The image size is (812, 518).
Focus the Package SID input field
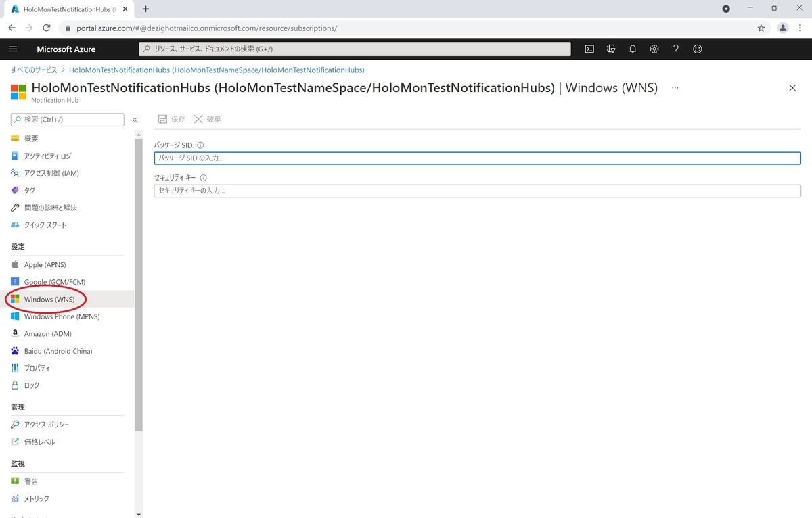[478, 158]
